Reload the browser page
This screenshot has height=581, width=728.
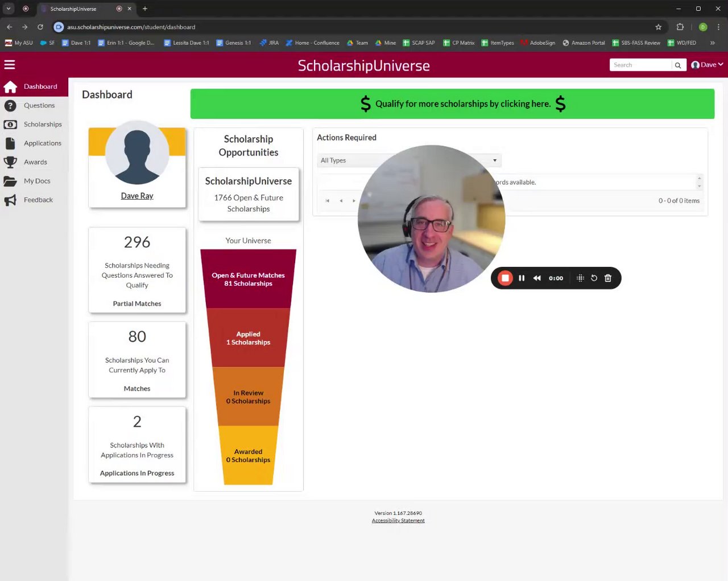point(40,27)
